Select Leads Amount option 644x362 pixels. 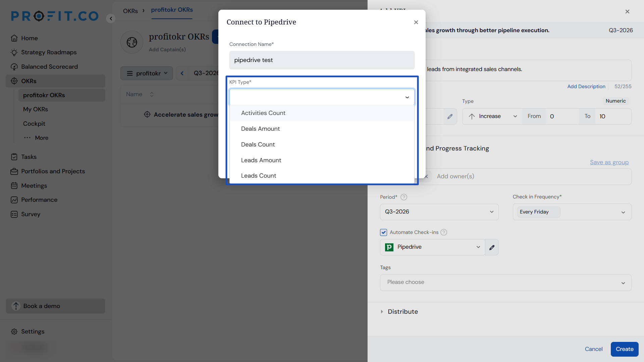coord(322,160)
